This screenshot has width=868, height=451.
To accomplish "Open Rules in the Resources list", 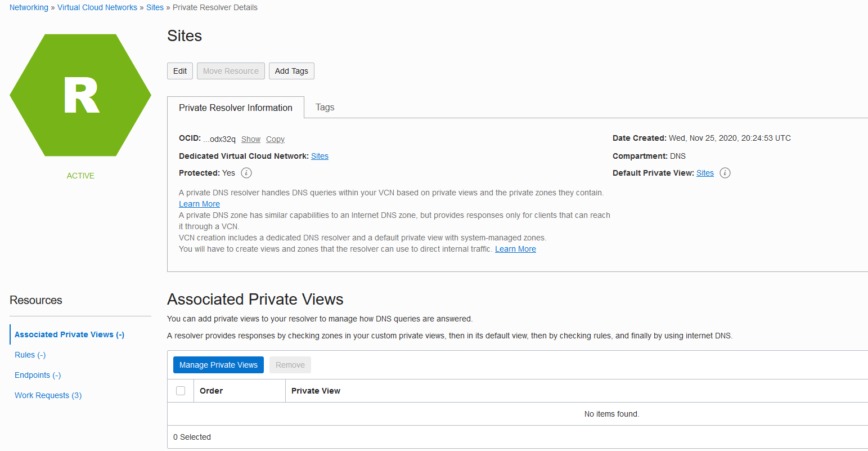I will point(30,355).
